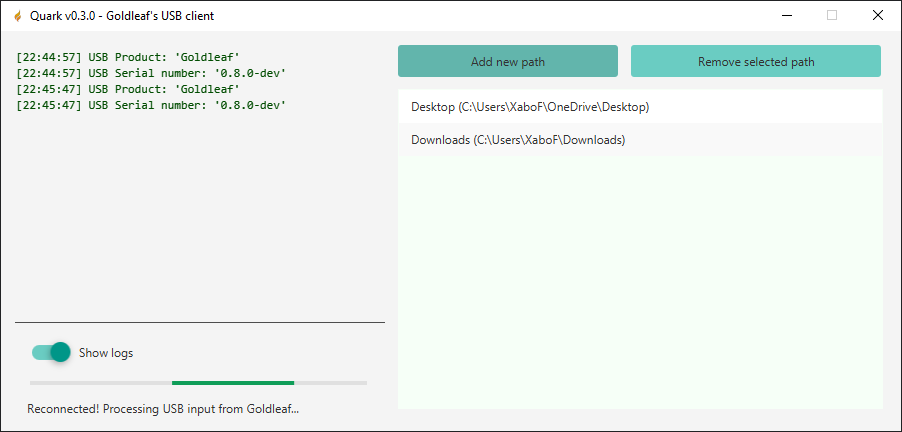The height and width of the screenshot is (432, 902).
Task: Click log line USB Serial number 22:44:57
Action: point(151,72)
